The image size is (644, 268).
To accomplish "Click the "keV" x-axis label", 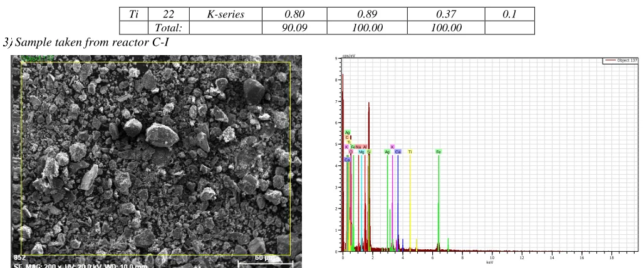I will (489, 262).
